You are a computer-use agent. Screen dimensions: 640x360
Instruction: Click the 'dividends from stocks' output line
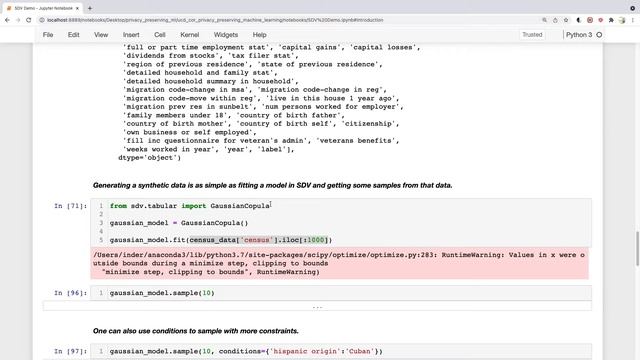point(211,56)
